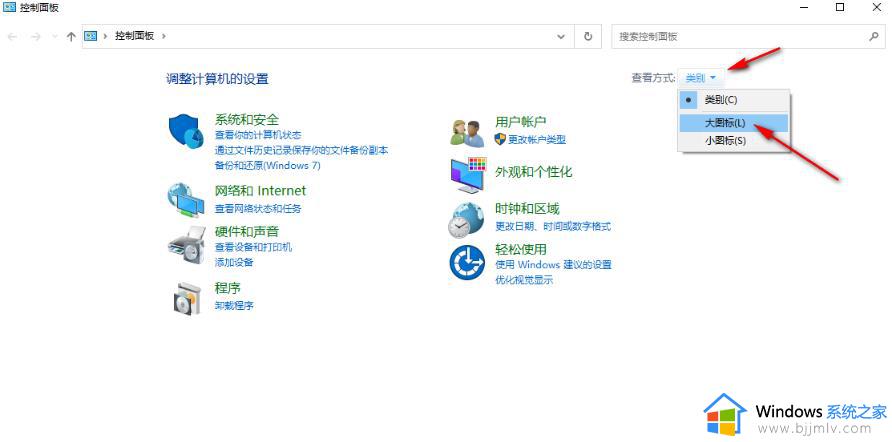This screenshot has height=442, width=892.
Task: Open 查看你的计算机状态 link
Action: coord(258,135)
